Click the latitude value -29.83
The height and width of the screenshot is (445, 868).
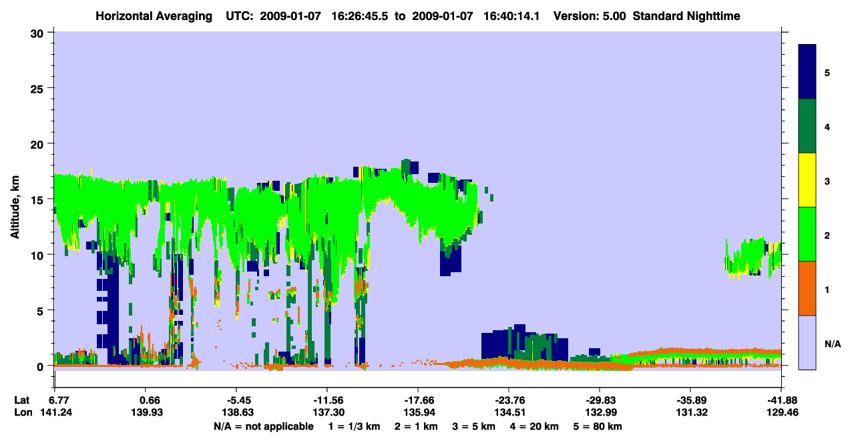tap(599, 400)
